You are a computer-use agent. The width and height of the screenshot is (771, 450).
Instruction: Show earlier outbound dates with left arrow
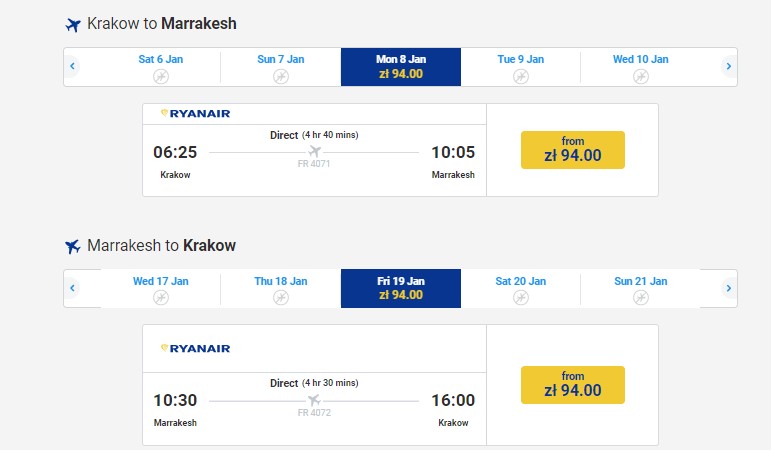[x=73, y=67]
